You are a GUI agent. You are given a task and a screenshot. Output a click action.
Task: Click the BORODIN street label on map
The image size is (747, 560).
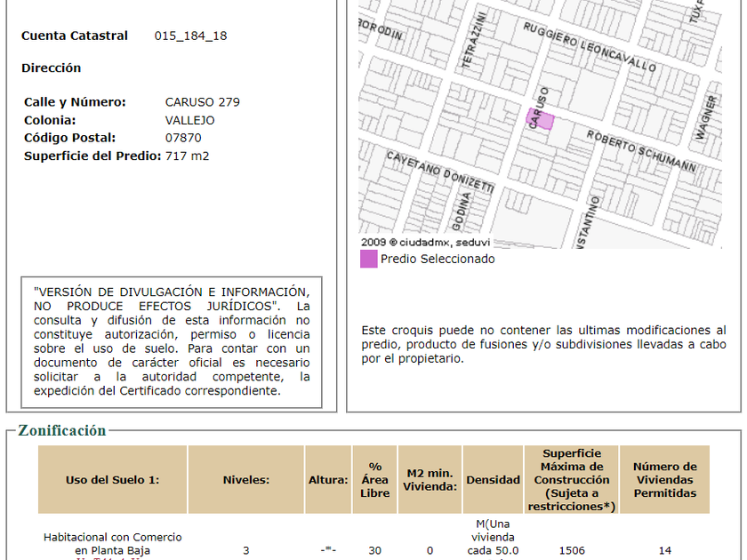[381, 29]
